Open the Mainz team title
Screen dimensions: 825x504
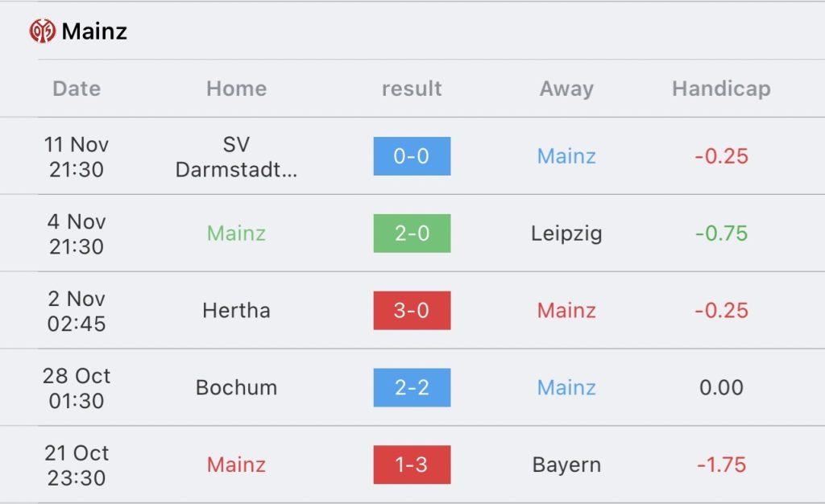click(94, 31)
